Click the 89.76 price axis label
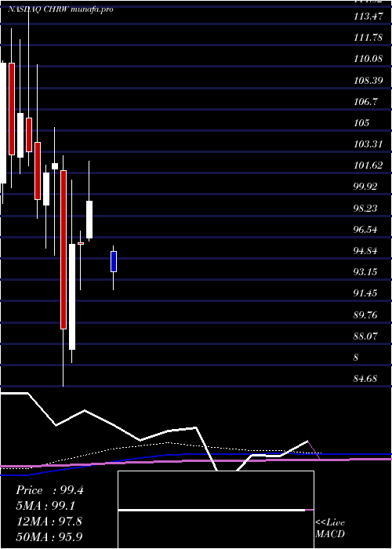This screenshot has width=392, height=549. click(x=365, y=315)
